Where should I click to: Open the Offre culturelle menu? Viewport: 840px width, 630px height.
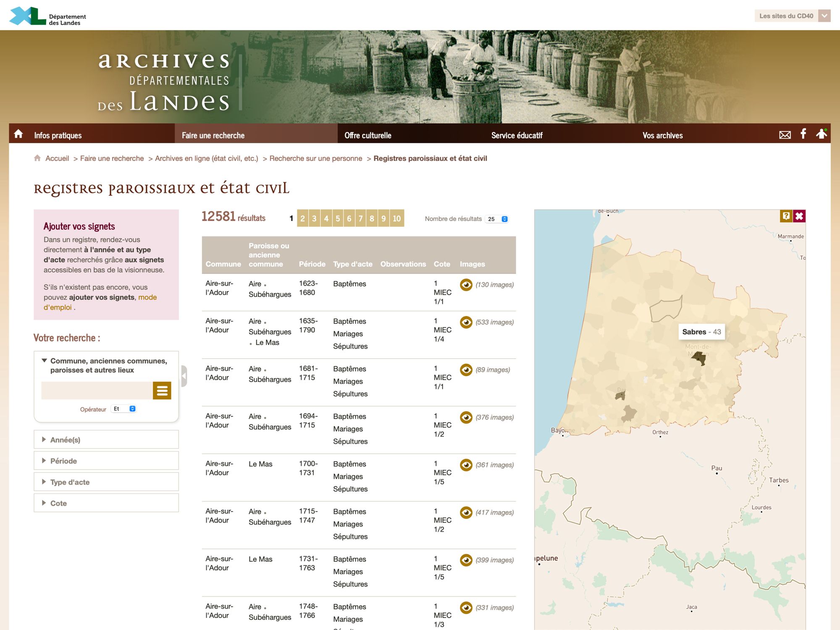pos(368,135)
